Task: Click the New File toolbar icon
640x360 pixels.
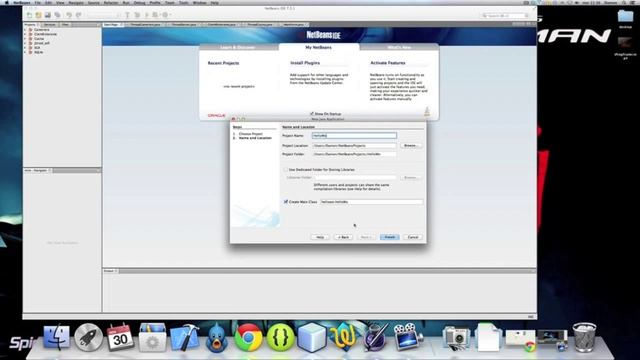Action: tap(29, 15)
